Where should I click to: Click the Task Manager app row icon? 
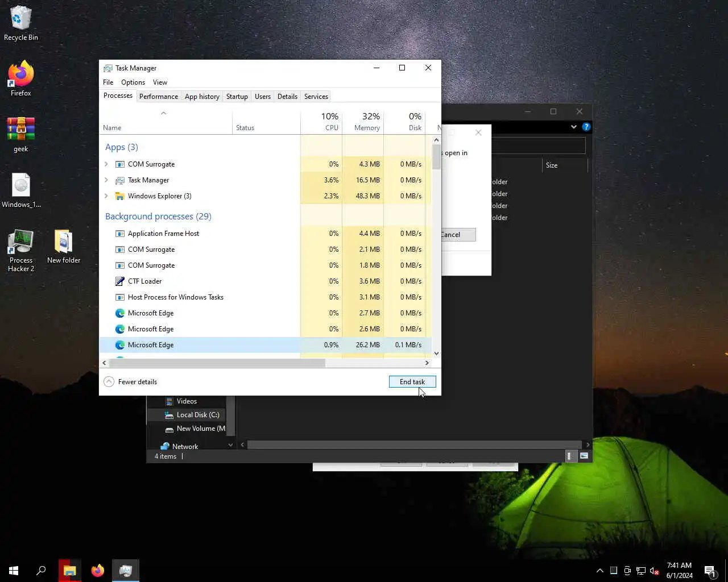coord(119,180)
